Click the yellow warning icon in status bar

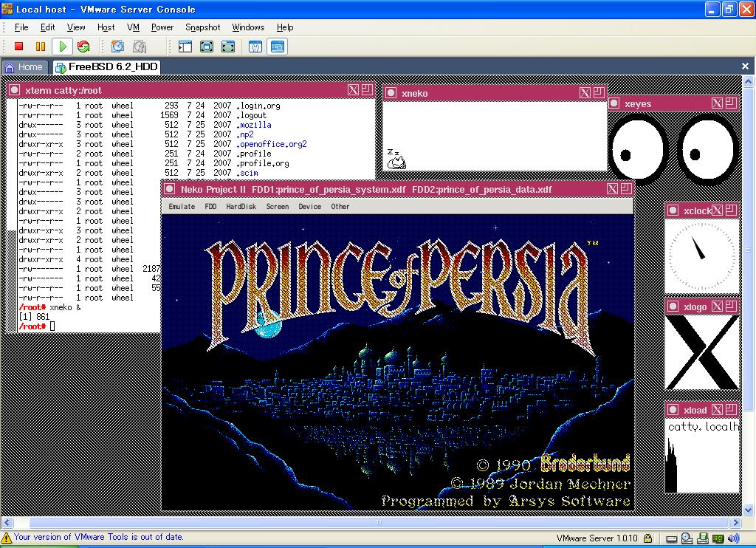(x=6, y=538)
